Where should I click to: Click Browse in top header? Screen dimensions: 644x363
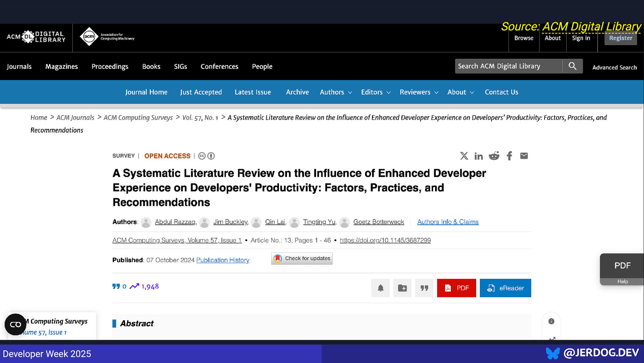point(524,38)
